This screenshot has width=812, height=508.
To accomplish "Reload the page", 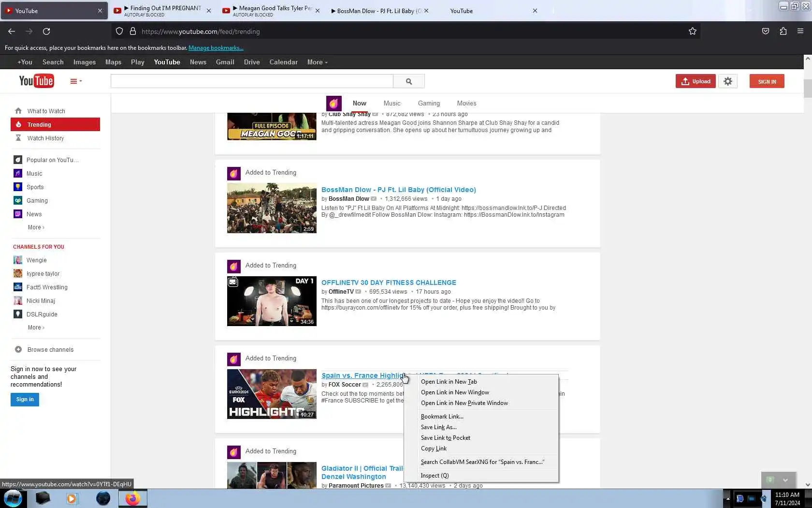I will (x=46, y=31).
